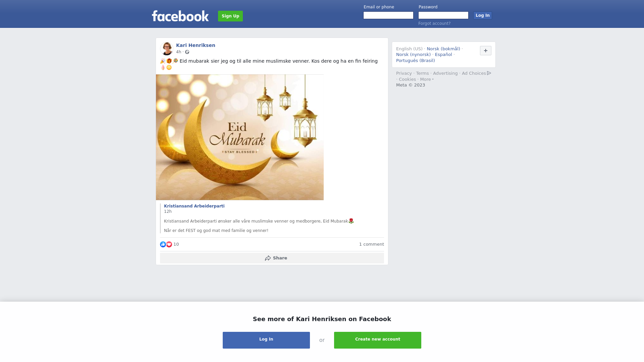Click Create new account button
This screenshot has width=644, height=362.
378,340
